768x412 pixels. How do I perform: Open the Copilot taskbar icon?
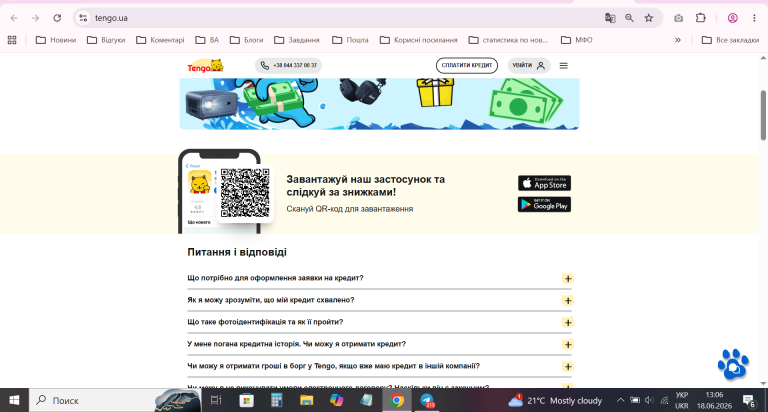coord(336,401)
